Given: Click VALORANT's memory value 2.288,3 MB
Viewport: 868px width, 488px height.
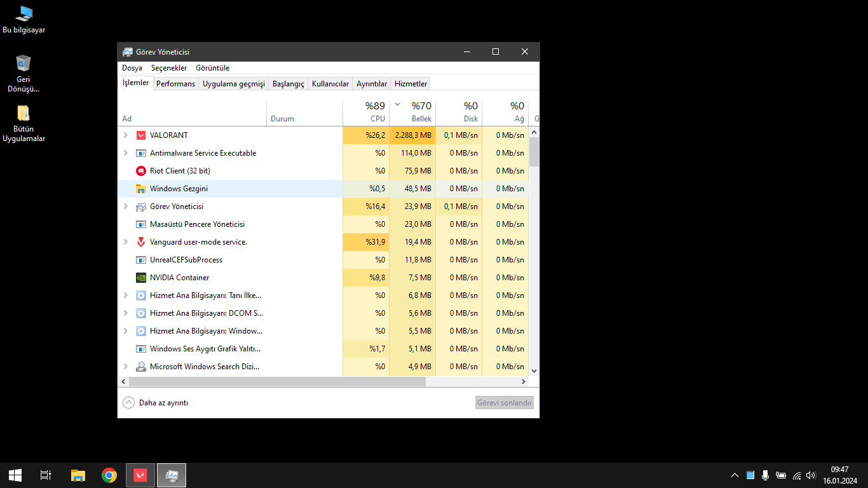Looking at the screenshot, I should point(412,135).
